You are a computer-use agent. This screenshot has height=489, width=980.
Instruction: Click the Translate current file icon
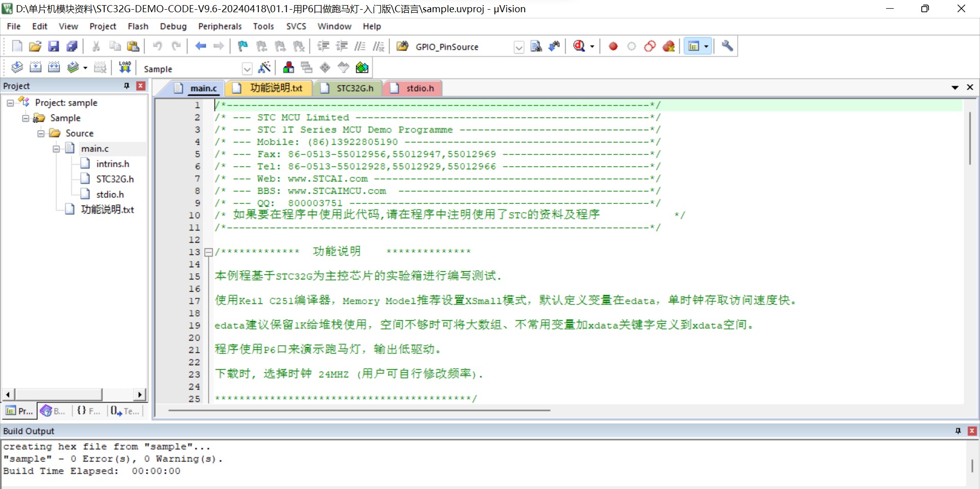pyautogui.click(x=17, y=67)
